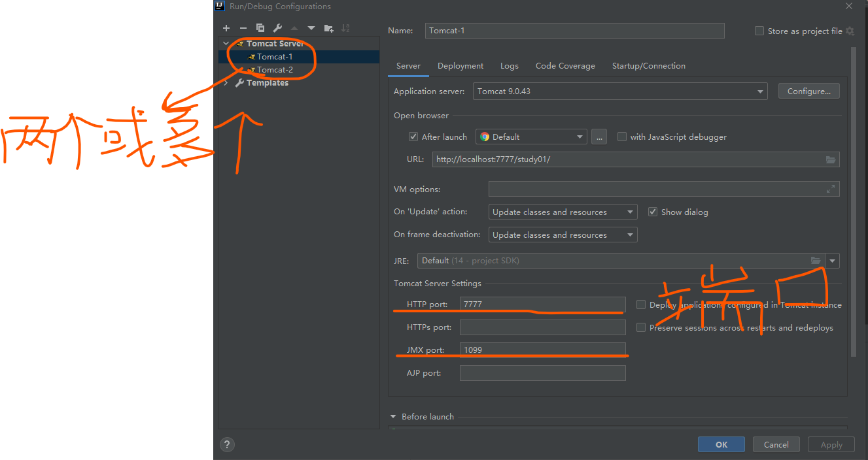The image size is (868, 460).
Task: Open the On frame deactivation dropdown
Action: [563, 235]
